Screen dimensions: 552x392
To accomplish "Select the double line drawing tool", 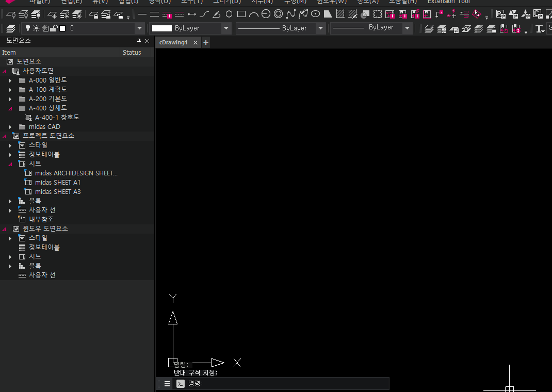I will pos(154,14).
